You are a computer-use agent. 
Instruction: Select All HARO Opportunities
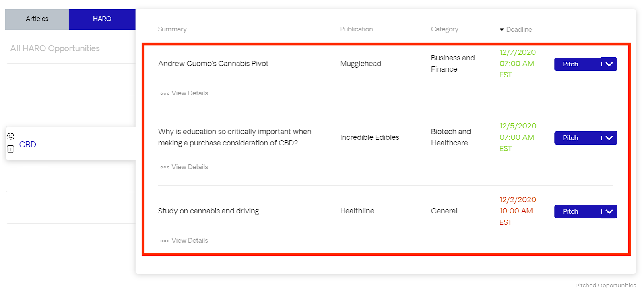[x=55, y=48]
